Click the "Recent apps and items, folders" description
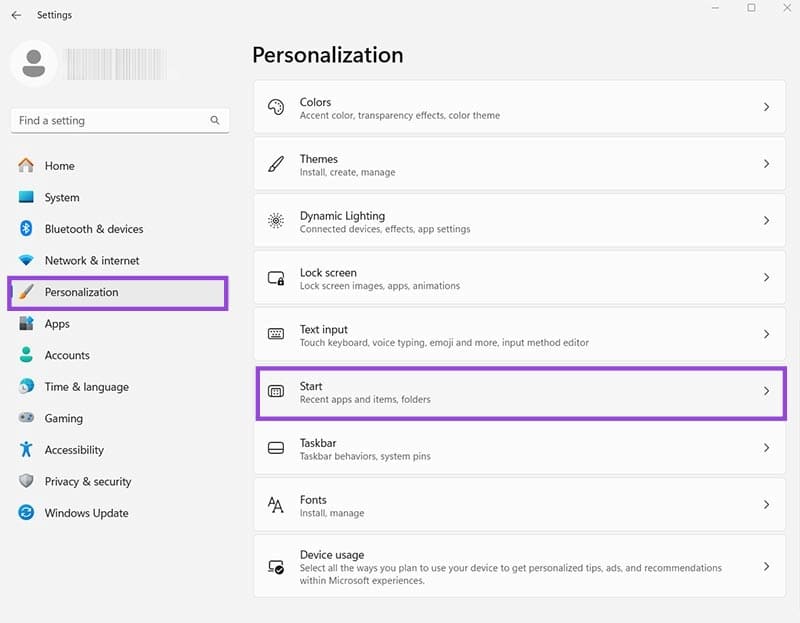 point(365,400)
